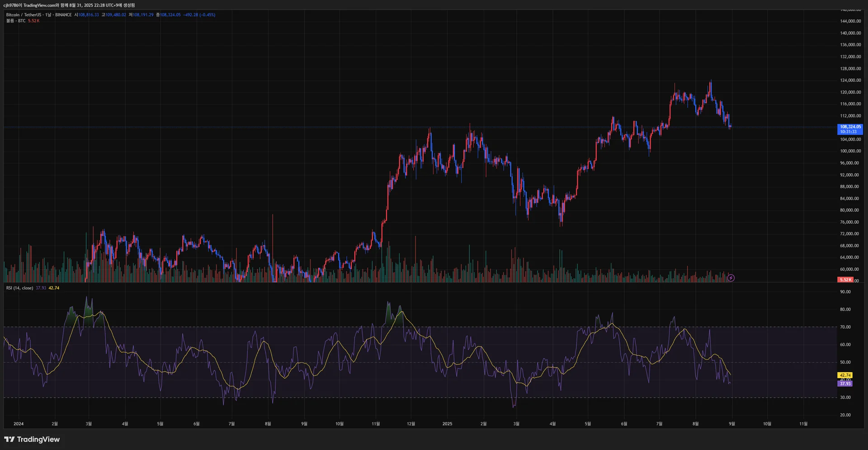The height and width of the screenshot is (450, 868).
Task: Click the low price value 108,191.29
Action: [x=143, y=15]
